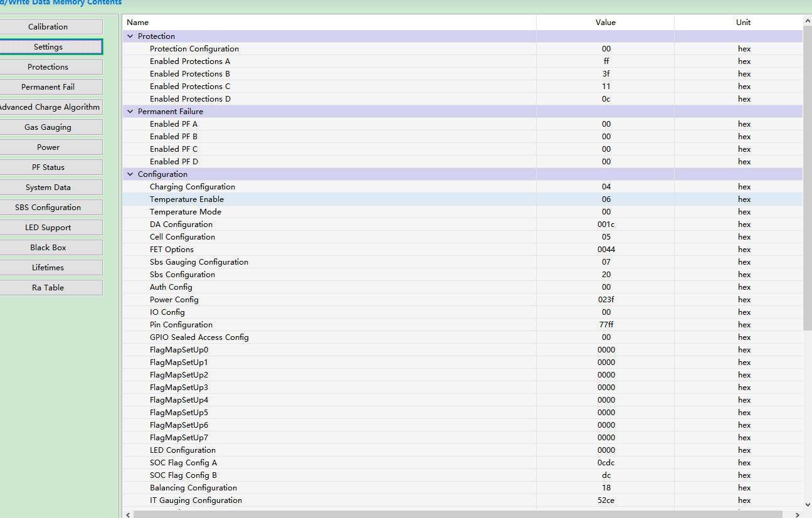Open the Power section
The width and height of the screenshot is (812, 518).
[x=48, y=147]
